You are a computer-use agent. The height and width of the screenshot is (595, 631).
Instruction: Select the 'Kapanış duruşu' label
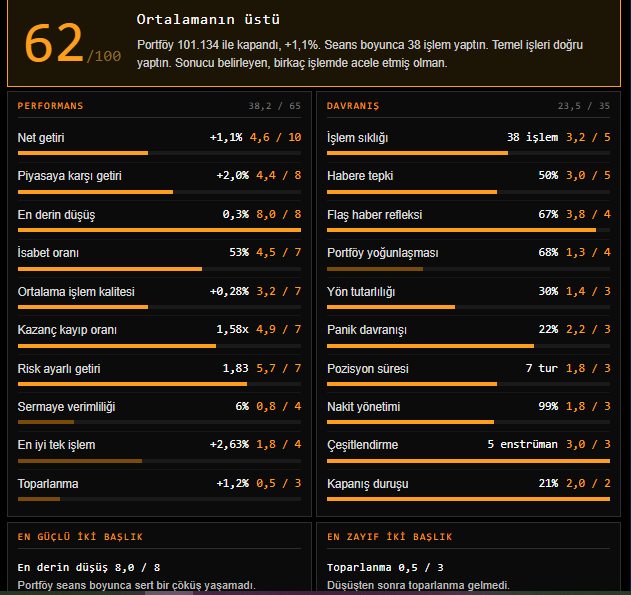point(367,484)
